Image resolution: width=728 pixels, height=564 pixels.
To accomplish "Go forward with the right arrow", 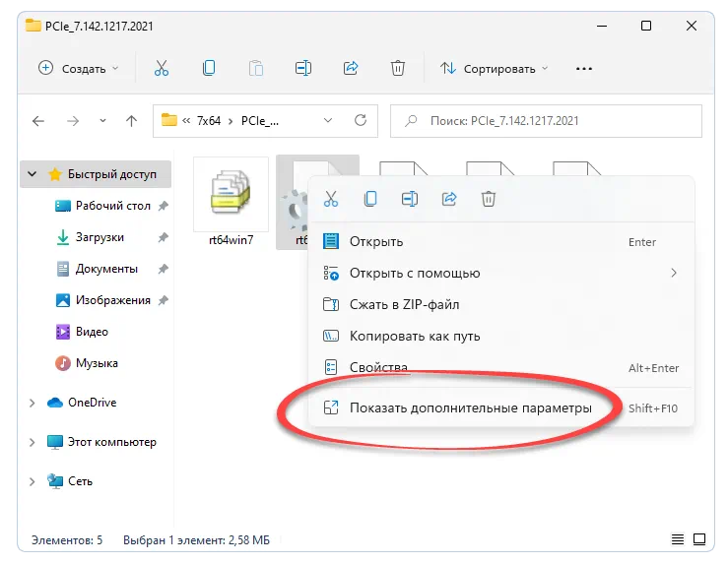I will [73, 121].
